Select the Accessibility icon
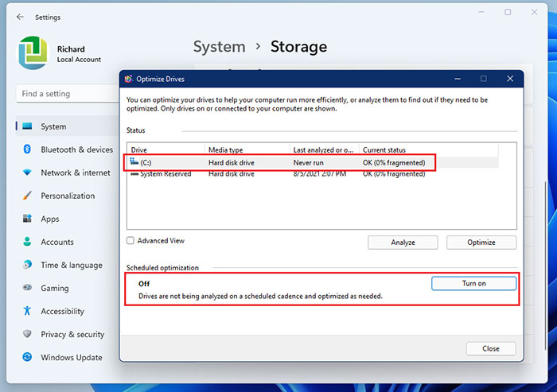The height and width of the screenshot is (392, 557). click(26, 311)
